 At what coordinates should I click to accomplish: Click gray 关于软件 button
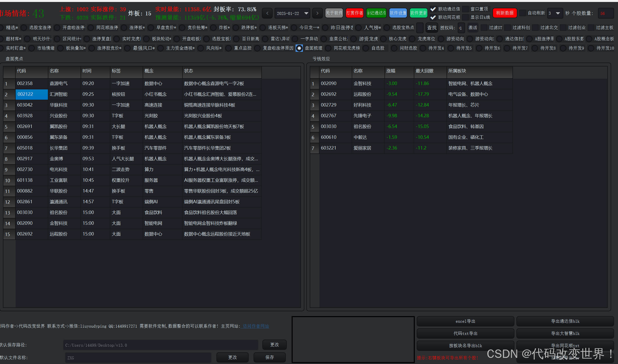pyautogui.click(x=334, y=13)
